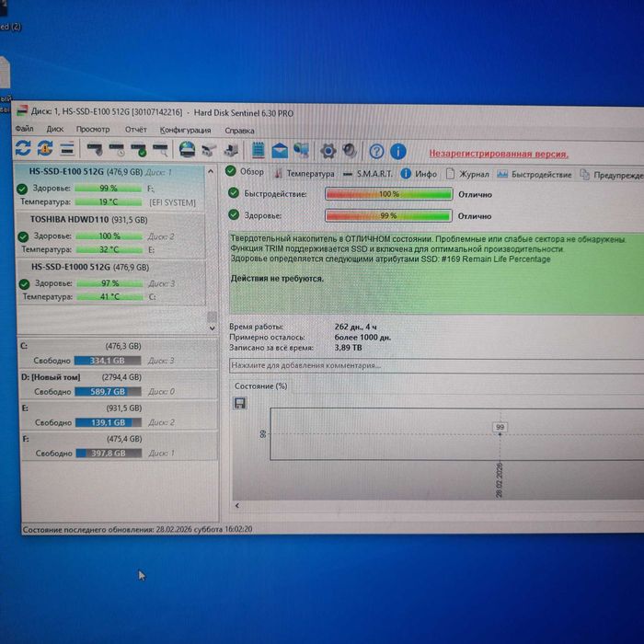Click the TOSHIBA health 100 % bar
The image size is (644, 644).
pyautogui.click(x=109, y=236)
